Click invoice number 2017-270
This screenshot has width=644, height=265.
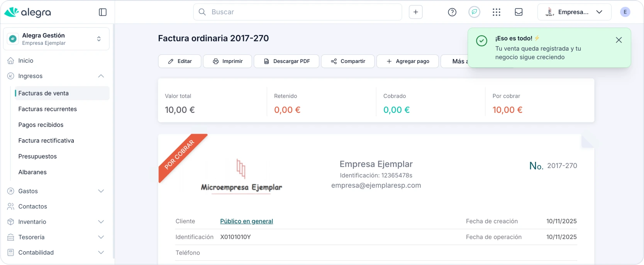[562, 166]
